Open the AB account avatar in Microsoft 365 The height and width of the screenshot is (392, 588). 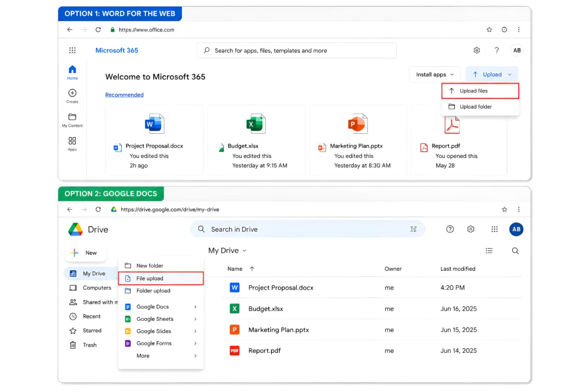(517, 51)
